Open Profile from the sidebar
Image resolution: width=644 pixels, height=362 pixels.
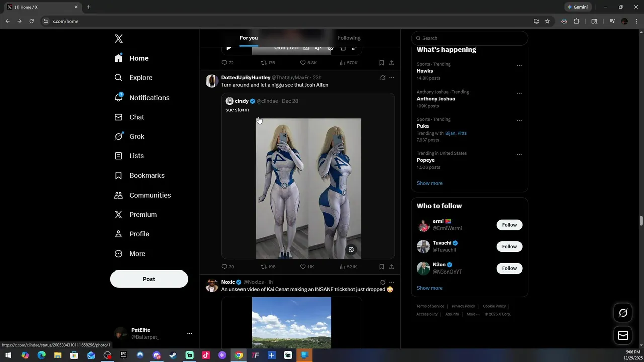(132, 234)
